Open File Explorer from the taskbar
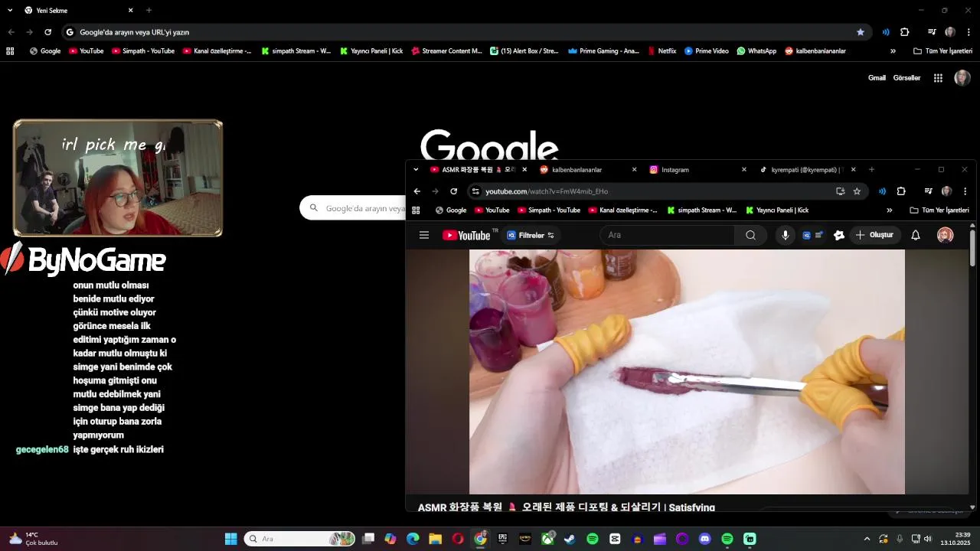The image size is (980, 551). 435,539
